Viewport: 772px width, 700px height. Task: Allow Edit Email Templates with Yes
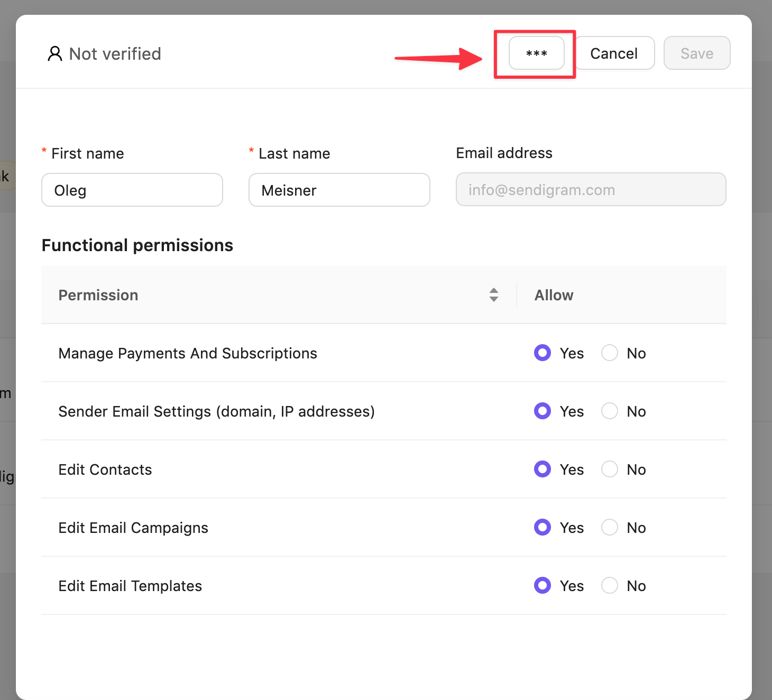point(543,585)
